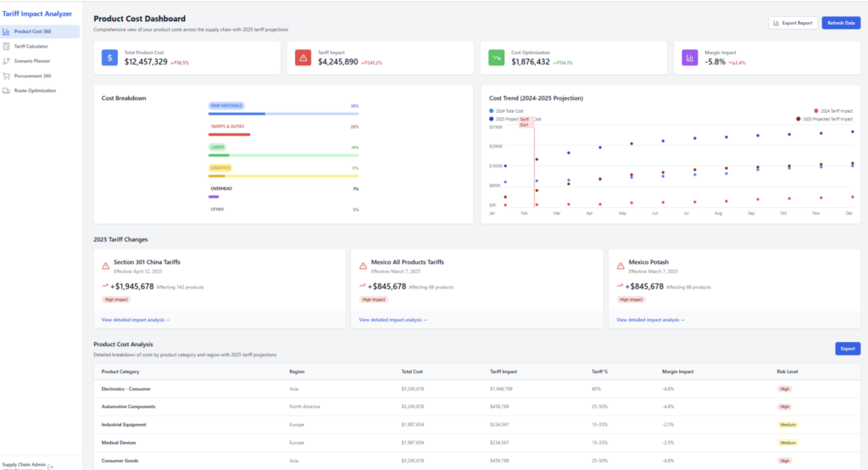Click the Tariff Start marker on chart
Viewport: 868px width, 470px height.
524,122
